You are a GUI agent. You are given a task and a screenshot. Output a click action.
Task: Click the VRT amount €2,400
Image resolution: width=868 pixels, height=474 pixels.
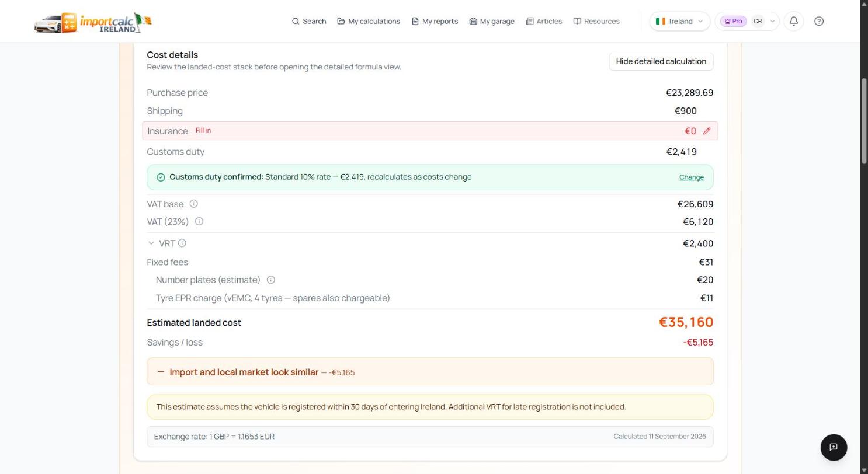[x=698, y=243]
